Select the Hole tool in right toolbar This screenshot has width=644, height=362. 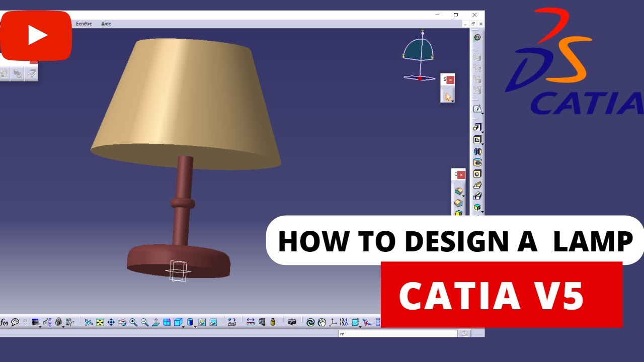(477, 173)
